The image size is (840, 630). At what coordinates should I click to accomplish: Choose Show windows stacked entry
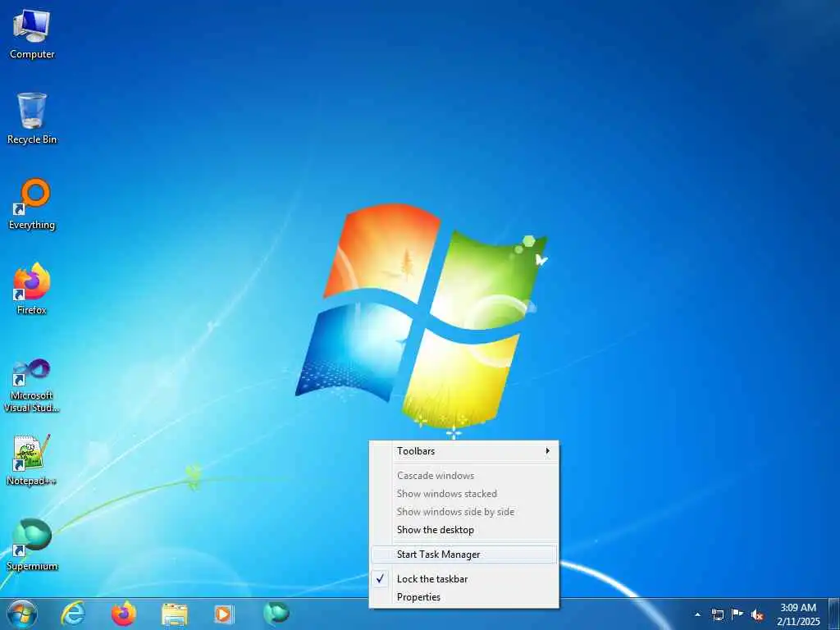[x=464, y=494]
